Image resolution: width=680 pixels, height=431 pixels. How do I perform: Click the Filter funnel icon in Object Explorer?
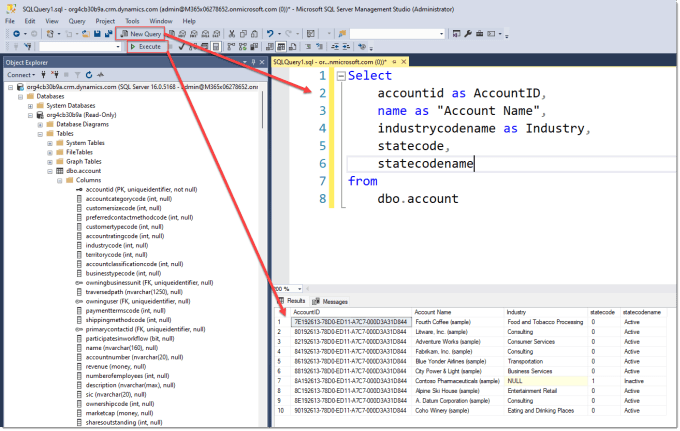(77, 75)
